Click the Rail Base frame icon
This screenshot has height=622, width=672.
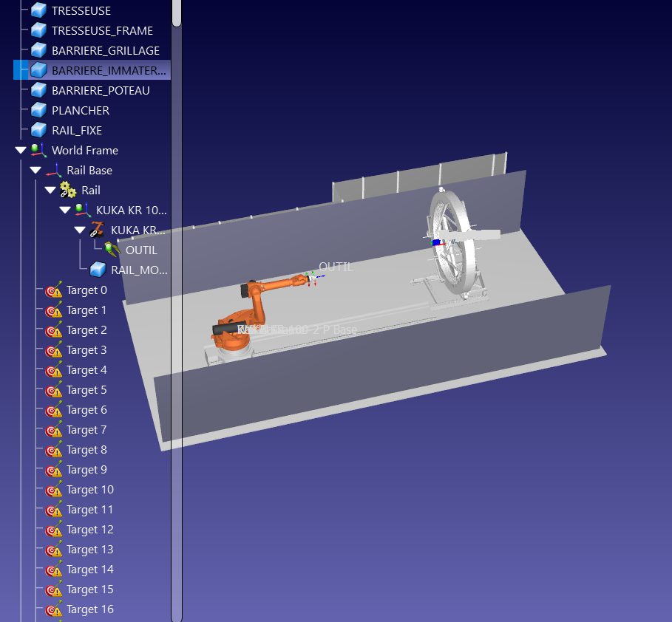click(x=53, y=171)
